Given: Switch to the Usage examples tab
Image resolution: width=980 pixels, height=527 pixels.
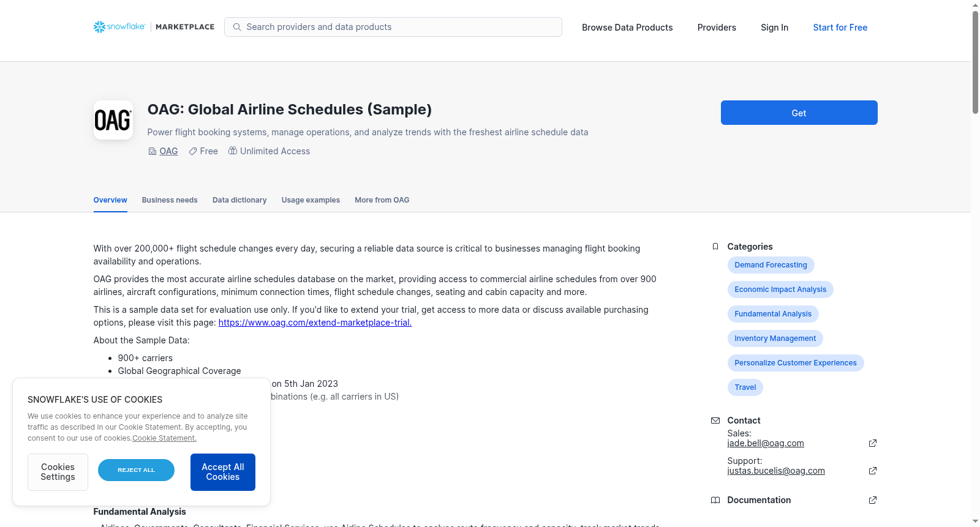Looking at the screenshot, I should click(x=311, y=200).
